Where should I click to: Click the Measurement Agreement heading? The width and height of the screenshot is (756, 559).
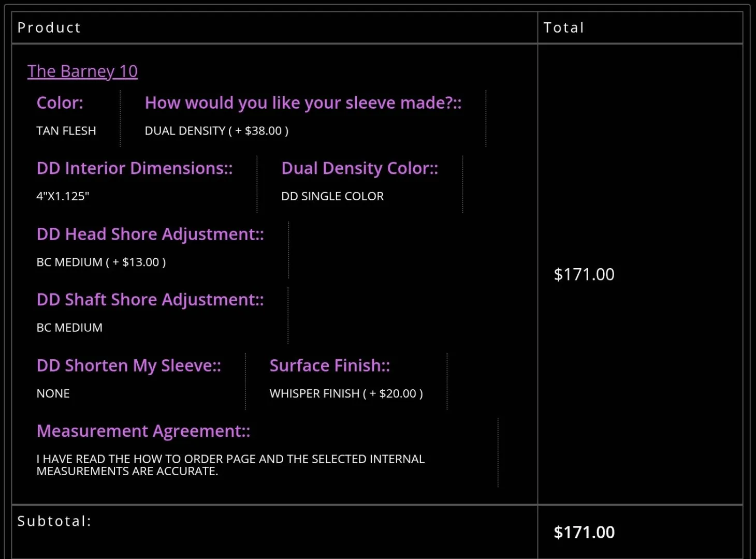pyautogui.click(x=143, y=431)
